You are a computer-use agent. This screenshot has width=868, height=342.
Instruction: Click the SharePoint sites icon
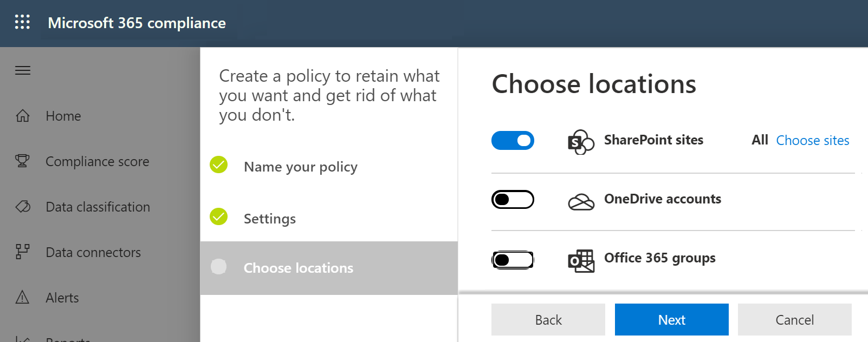point(581,142)
